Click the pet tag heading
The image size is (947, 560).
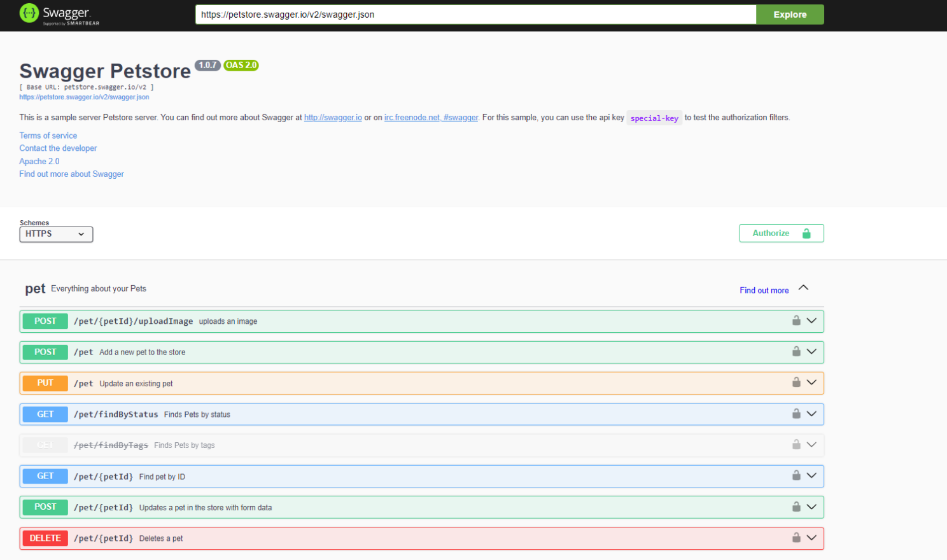(x=35, y=289)
